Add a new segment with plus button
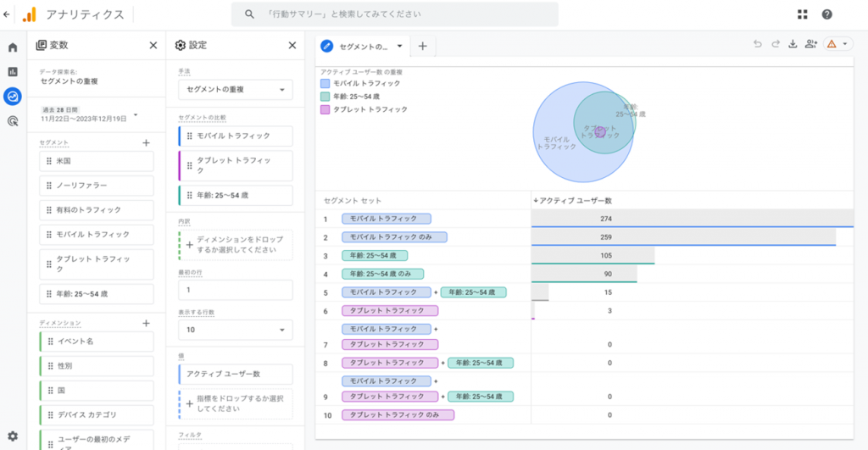The image size is (868, 450). coord(146,143)
